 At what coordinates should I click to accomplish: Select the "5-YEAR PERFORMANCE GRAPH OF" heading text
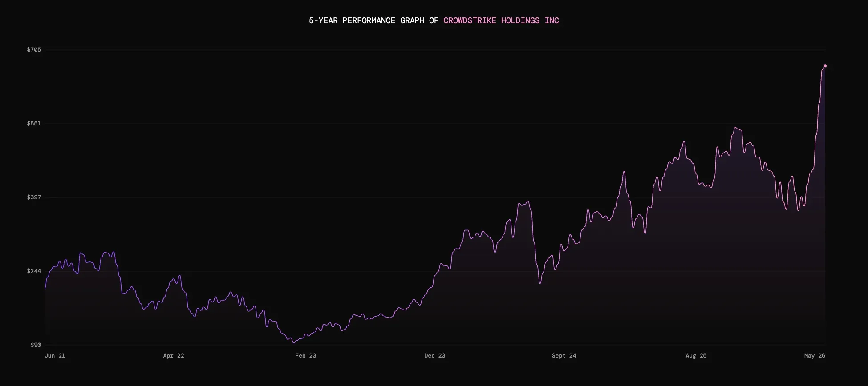tap(374, 20)
